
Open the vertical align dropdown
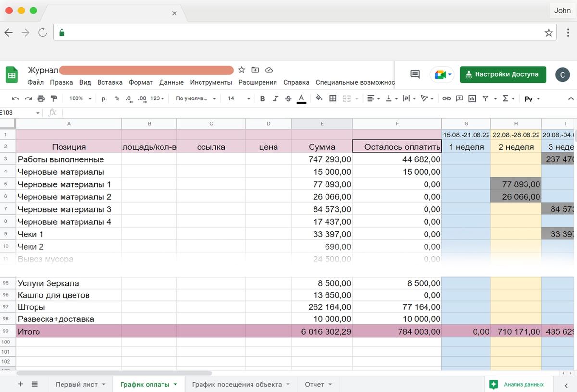[x=392, y=98]
